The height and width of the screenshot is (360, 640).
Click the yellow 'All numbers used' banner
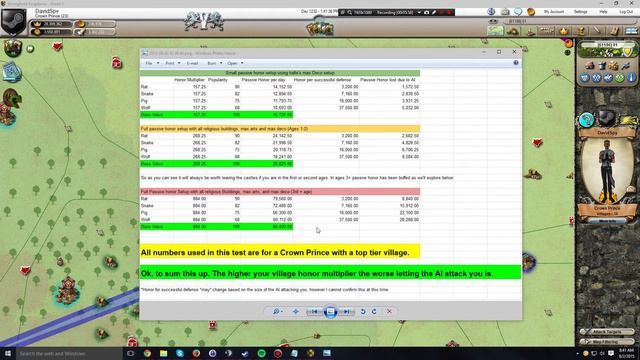coord(280,252)
